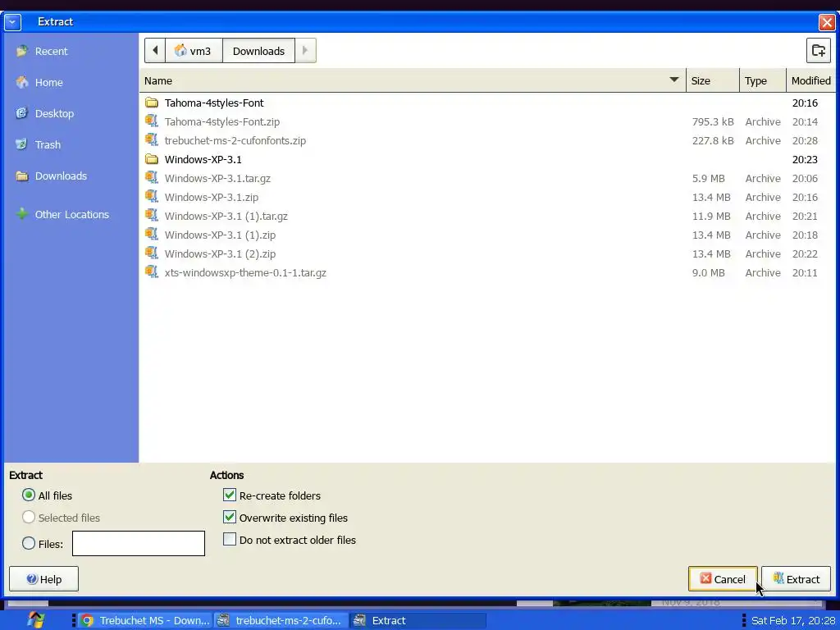
Task: Uncheck Overwrite existing files checkbox
Action: (x=230, y=517)
